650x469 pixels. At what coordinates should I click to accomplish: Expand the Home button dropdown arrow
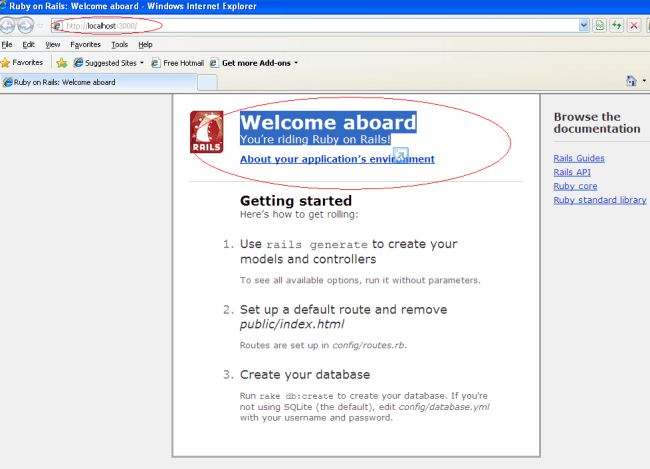[x=644, y=81]
